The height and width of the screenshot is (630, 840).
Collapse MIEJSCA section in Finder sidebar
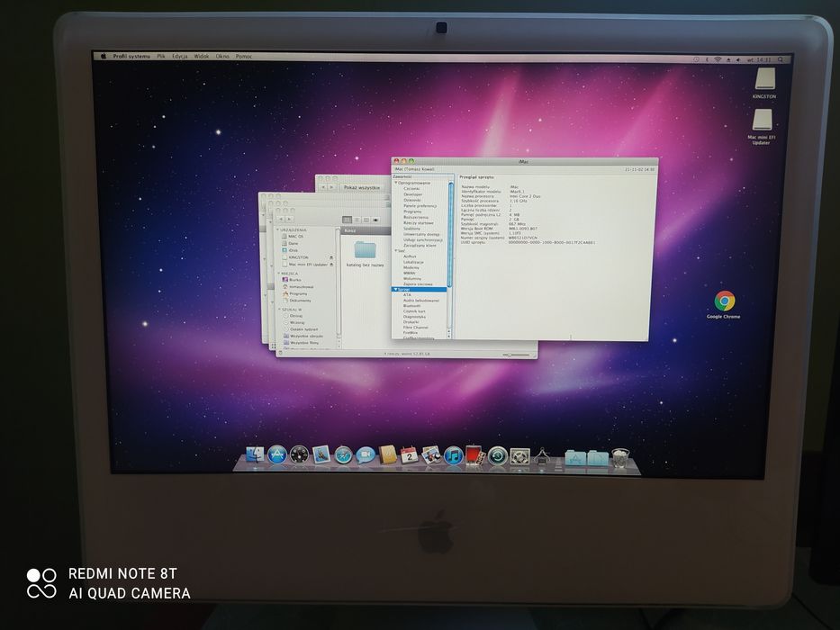click(278, 274)
